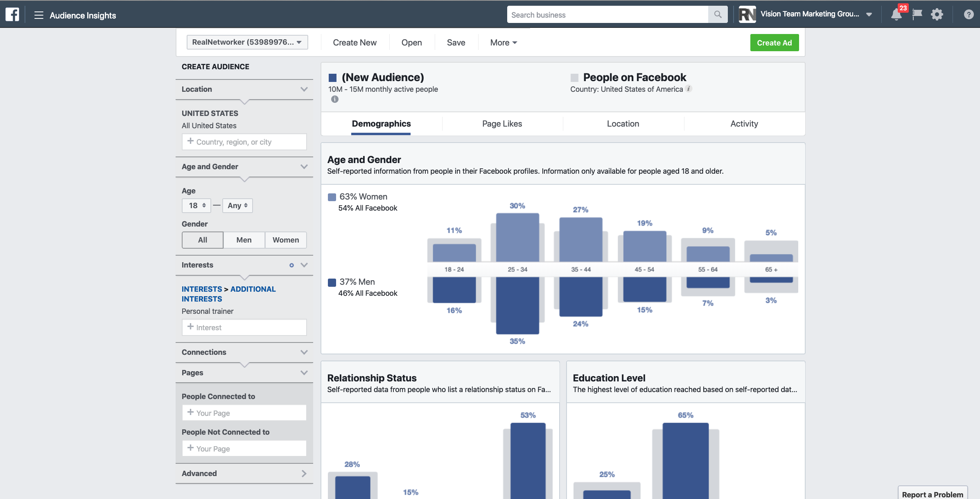Collapse the Age and Gender section chevron
The image size is (980, 499).
[304, 166]
